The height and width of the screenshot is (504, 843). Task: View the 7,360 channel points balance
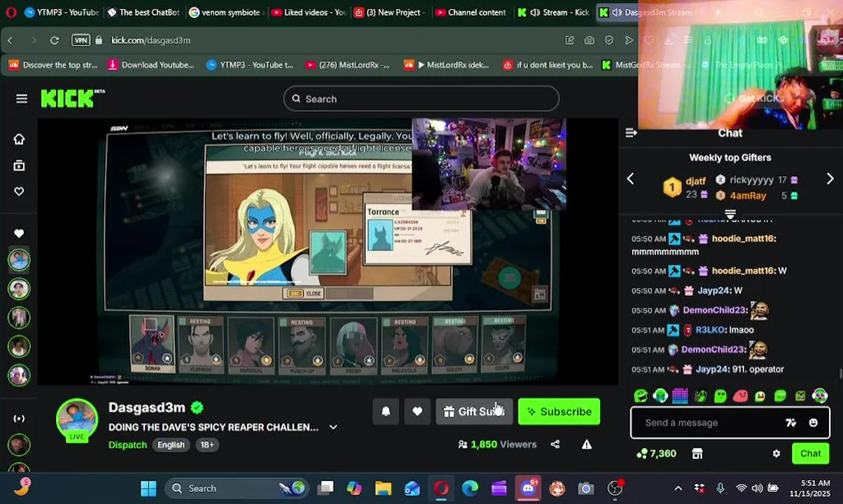tap(656, 454)
